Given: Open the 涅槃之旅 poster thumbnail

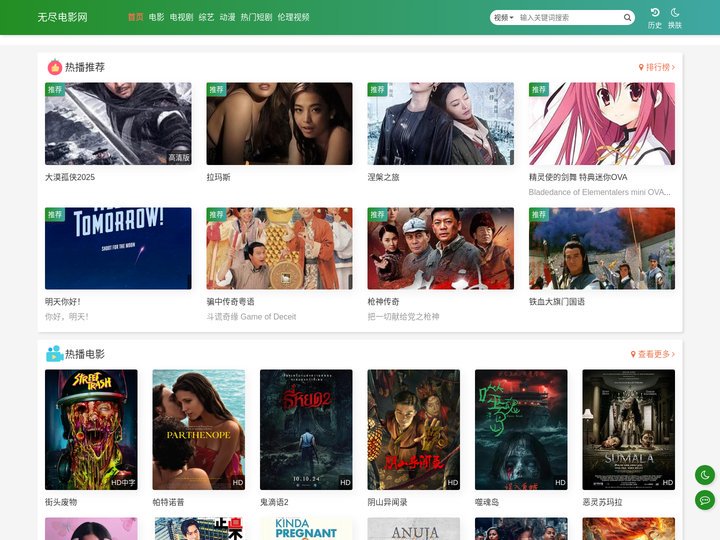Looking at the screenshot, I should pos(441,124).
